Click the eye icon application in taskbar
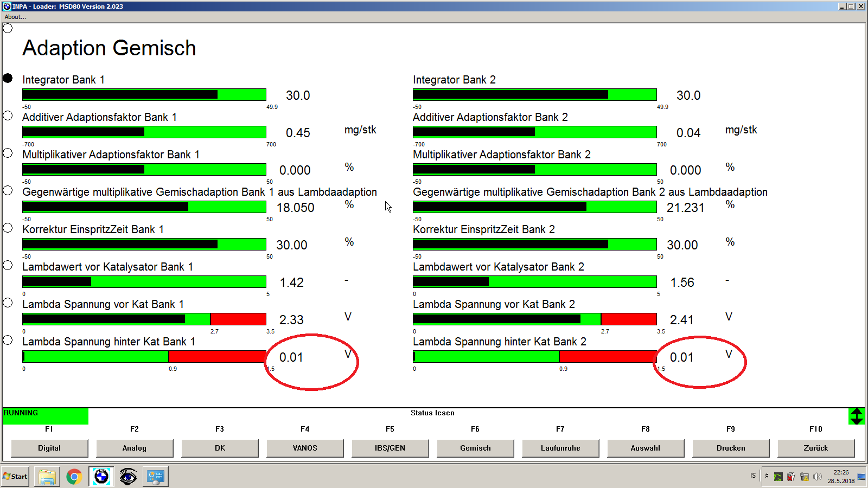868x488 pixels. point(128,477)
